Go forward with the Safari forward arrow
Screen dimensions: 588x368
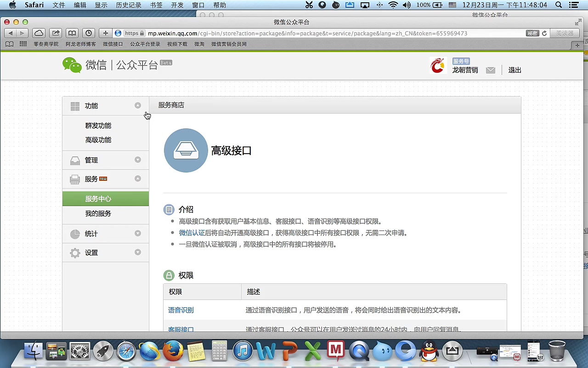pos(22,33)
